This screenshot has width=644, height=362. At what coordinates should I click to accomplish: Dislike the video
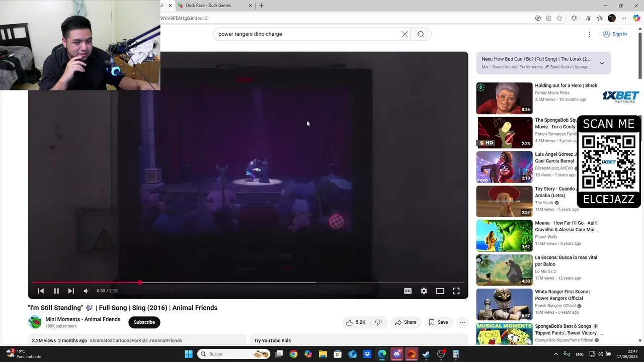(x=378, y=322)
